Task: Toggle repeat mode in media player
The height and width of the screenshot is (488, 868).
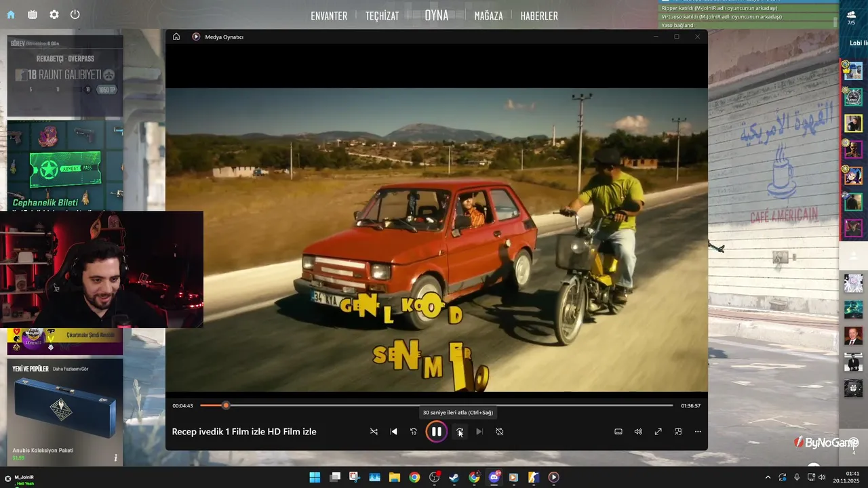Action: [500, 431]
